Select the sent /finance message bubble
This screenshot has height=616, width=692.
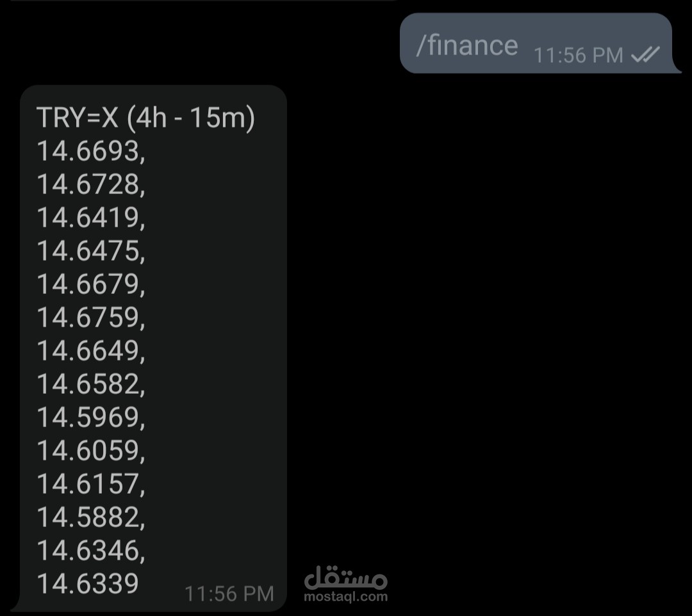coord(538,43)
